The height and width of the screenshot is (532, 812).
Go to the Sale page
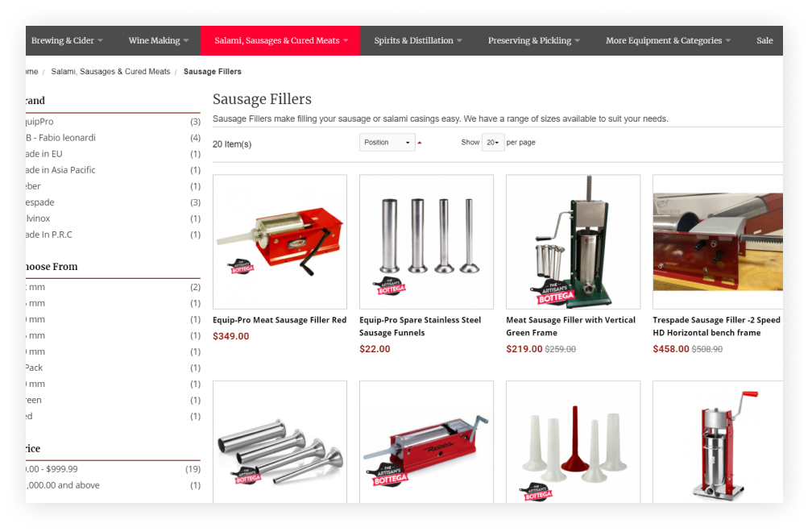click(x=764, y=40)
